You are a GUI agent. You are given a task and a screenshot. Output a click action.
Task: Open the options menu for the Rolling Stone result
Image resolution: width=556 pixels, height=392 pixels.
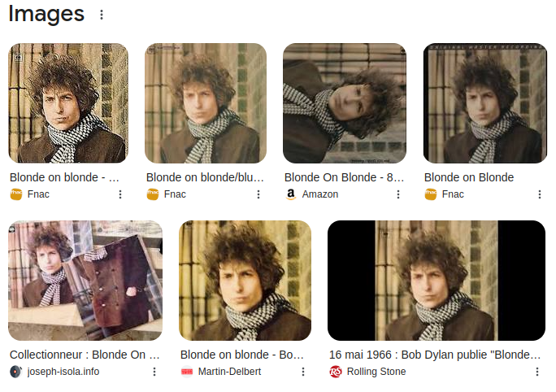pos(536,372)
